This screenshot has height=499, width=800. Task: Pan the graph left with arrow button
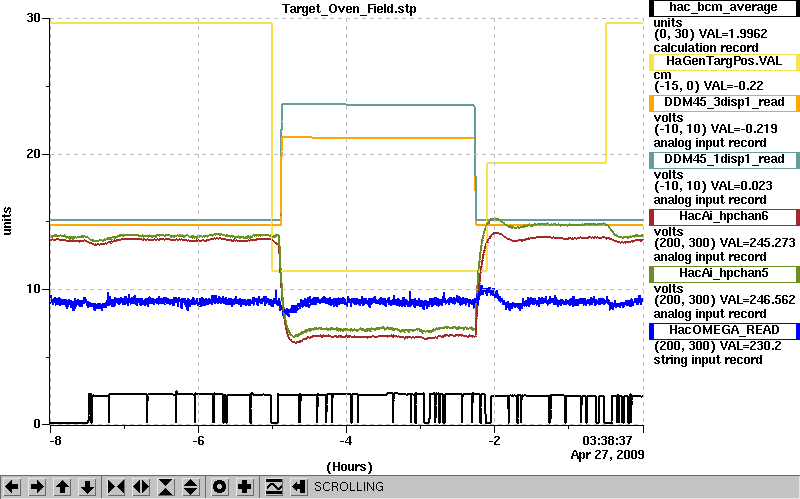tap(12, 487)
